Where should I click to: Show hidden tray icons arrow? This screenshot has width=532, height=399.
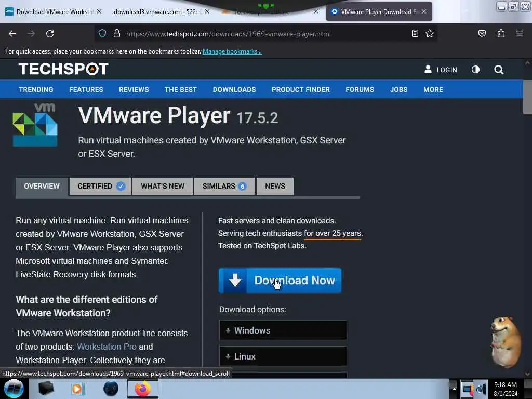454,389
